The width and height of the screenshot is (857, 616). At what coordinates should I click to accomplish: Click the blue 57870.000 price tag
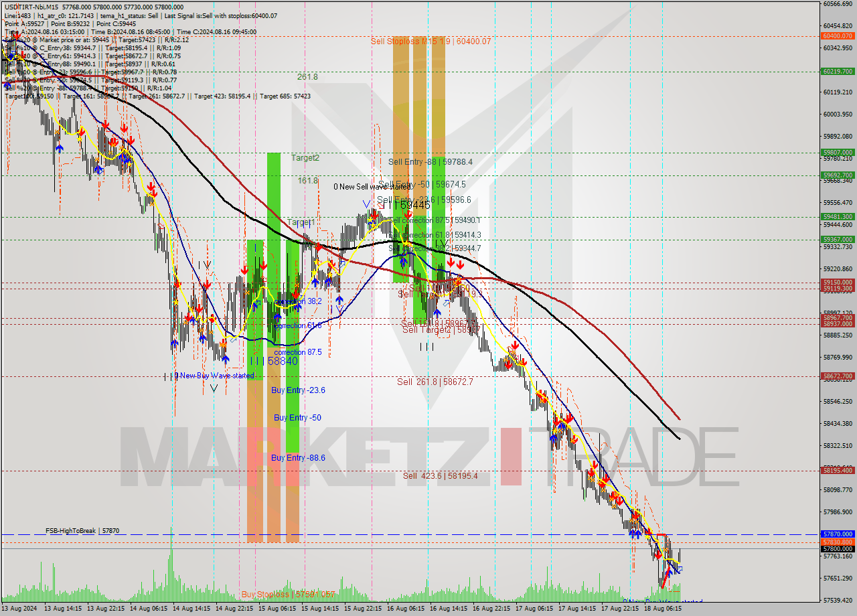(837, 534)
